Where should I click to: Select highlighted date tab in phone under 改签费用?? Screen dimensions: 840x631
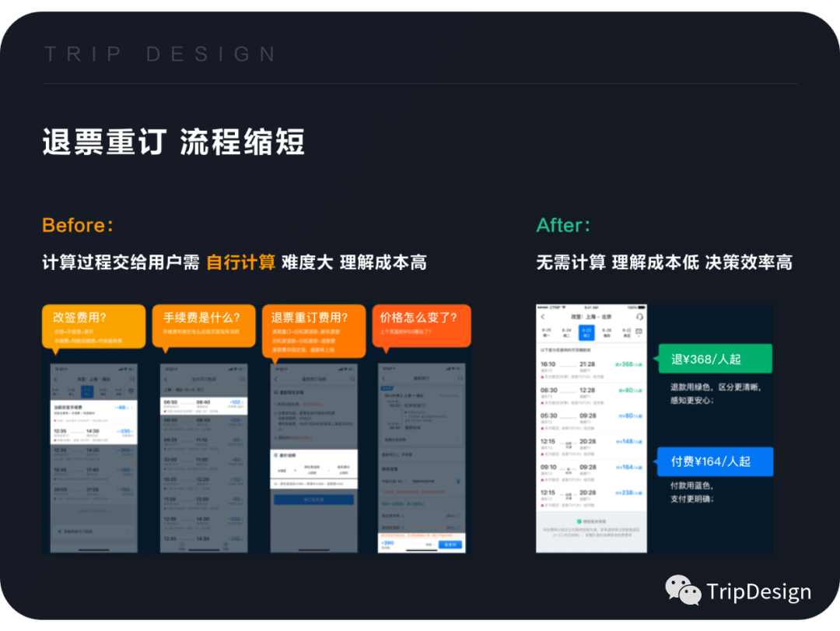[87, 392]
